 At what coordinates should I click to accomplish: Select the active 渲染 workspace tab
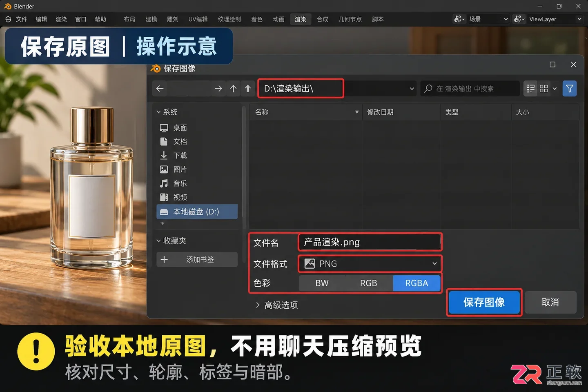coord(301,19)
